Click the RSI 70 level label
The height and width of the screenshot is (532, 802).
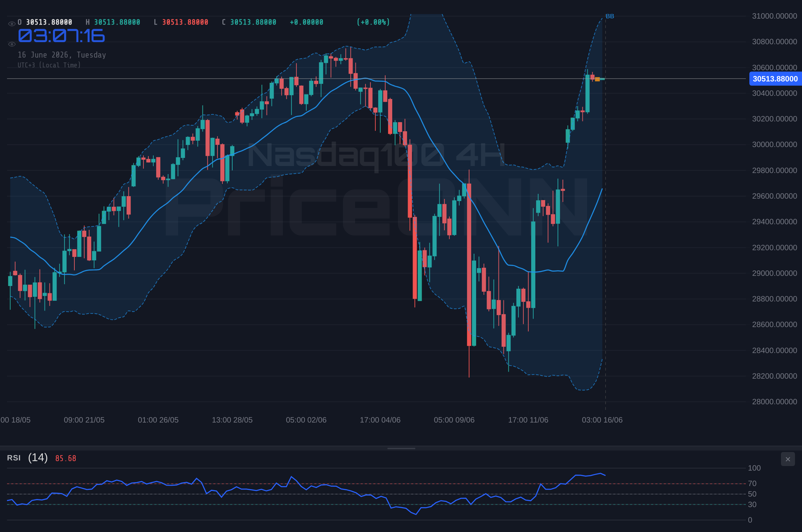(x=752, y=484)
